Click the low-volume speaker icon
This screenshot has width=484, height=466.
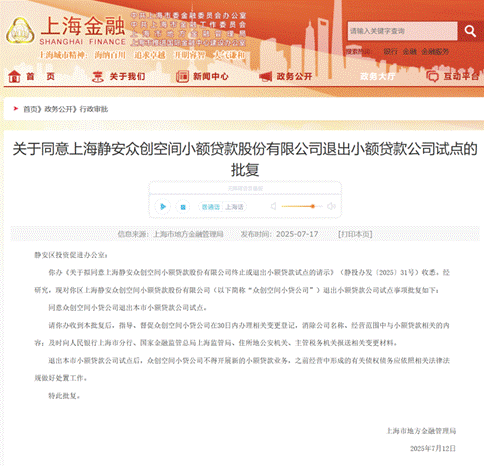click(x=273, y=206)
